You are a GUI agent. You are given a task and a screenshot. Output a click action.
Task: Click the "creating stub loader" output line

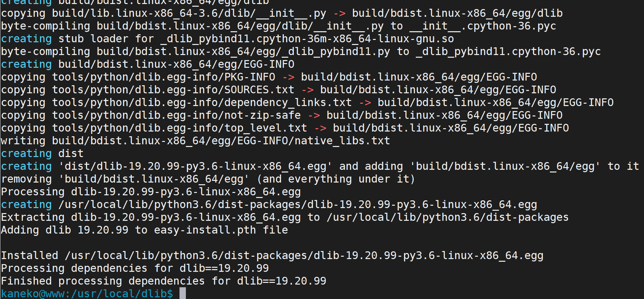[x=228, y=39]
